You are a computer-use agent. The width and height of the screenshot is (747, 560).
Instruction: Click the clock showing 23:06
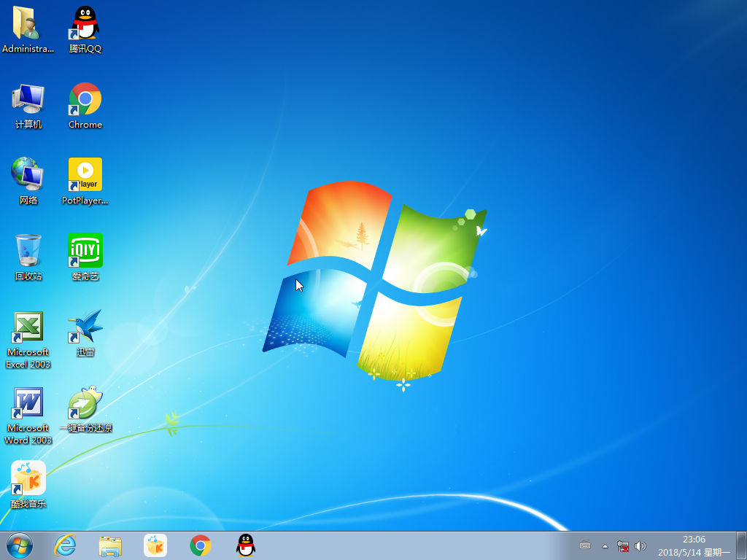pos(694,540)
